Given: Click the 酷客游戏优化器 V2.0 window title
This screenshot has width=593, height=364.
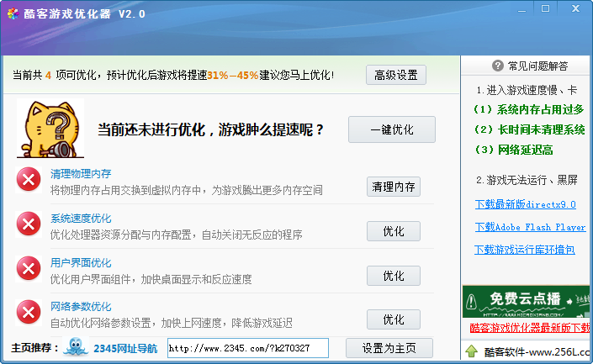Looking at the screenshot, I should tap(84, 14).
